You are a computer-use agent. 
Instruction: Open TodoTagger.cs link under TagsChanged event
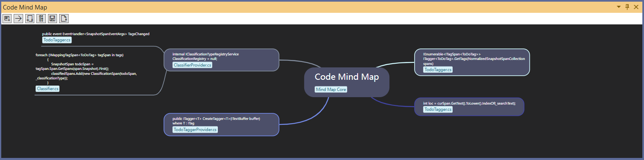(x=57, y=40)
